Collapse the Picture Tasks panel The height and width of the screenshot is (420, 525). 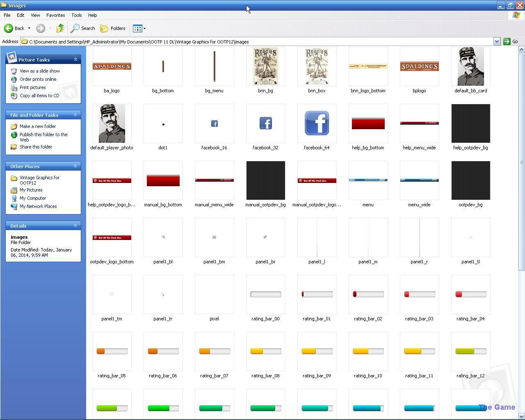click(x=75, y=59)
